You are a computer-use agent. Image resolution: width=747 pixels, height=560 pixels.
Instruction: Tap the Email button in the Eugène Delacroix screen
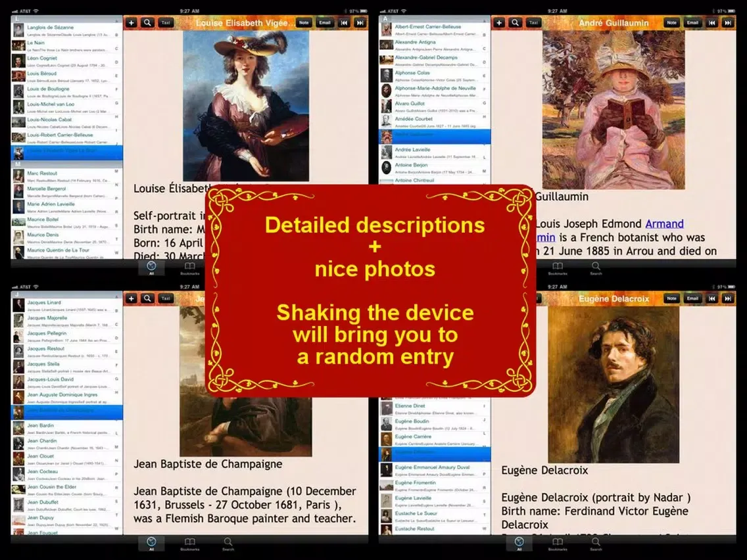(x=692, y=298)
